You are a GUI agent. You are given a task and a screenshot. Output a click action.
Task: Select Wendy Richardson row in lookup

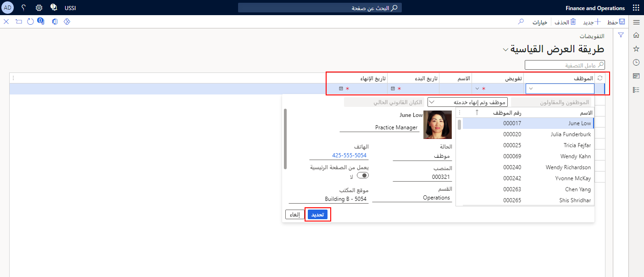tap(528, 167)
